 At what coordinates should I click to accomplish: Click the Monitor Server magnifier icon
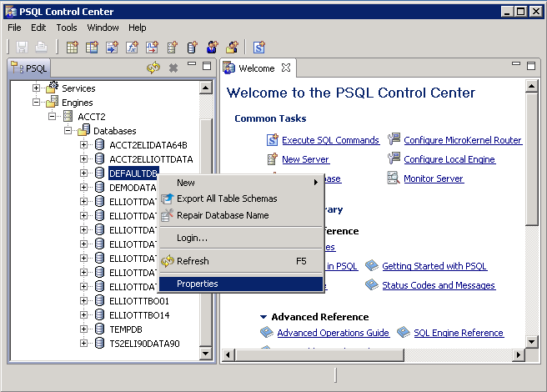click(x=394, y=178)
